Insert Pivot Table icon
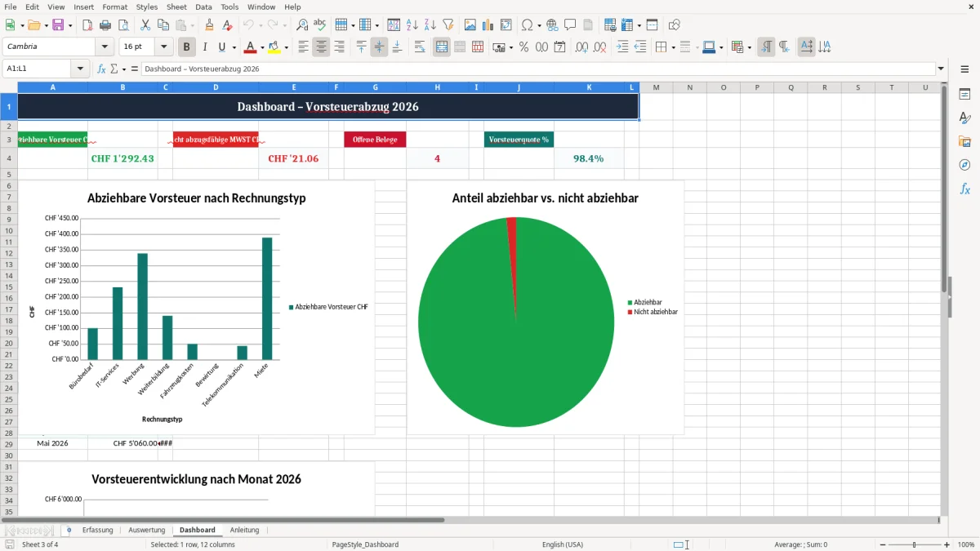Screen dimensions: 980x551 pyautogui.click(x=506, y=25)
